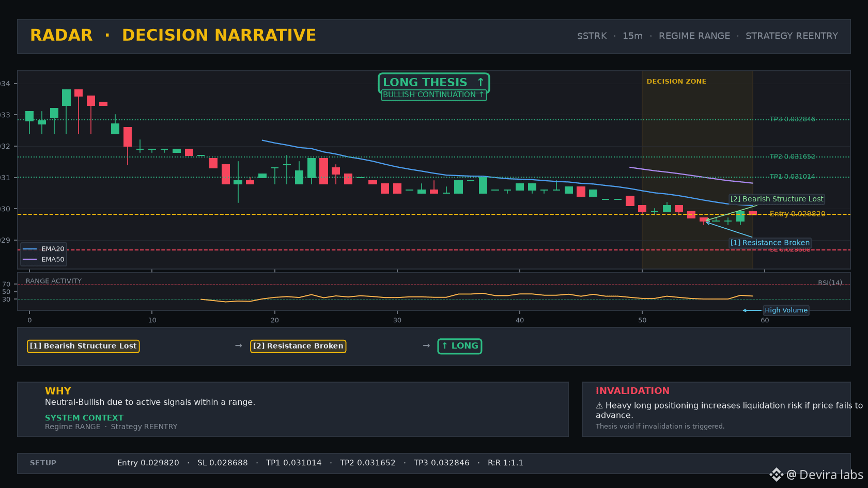Viewport: 868px width, 488px height.
Task: Click the EMA50 legend line swatch
Action: 30,259
